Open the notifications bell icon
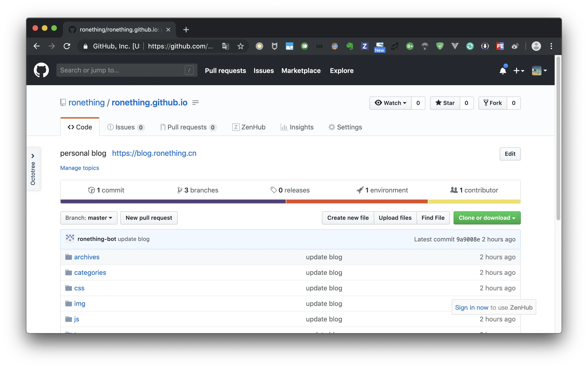This screenshot has width=588, height=368. (x=503, y=71)
